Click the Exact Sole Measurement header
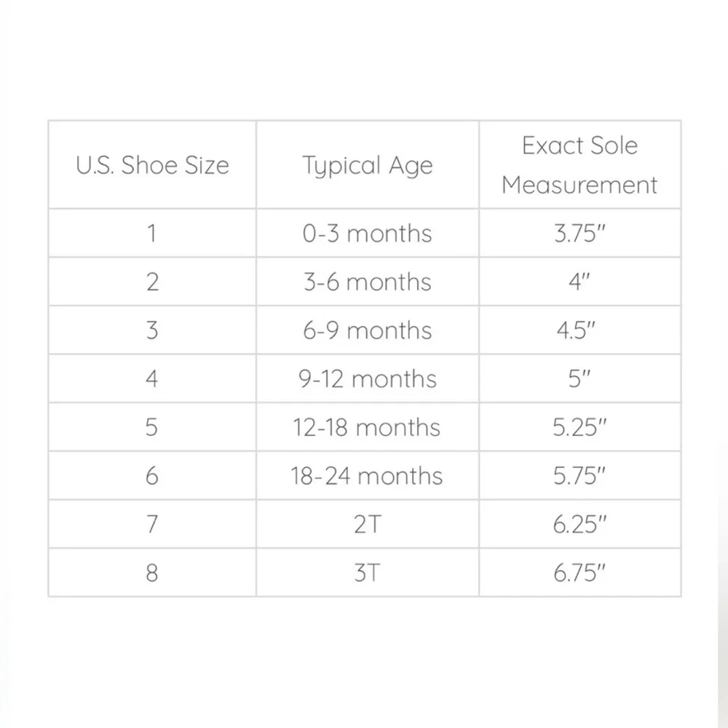Screen dimensions: 728x728 pos(580,165)
